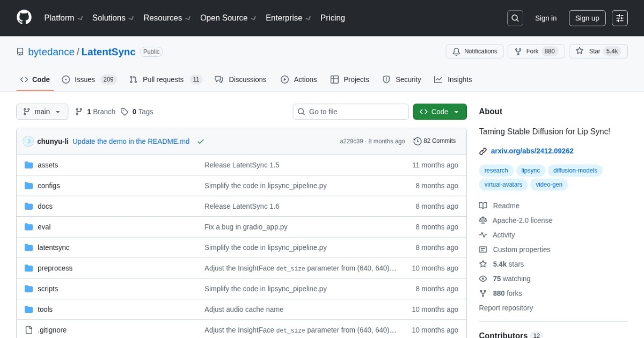Open the Pricing menu item
This screenshot has height=338, width=644.
[x=333, y=18]
